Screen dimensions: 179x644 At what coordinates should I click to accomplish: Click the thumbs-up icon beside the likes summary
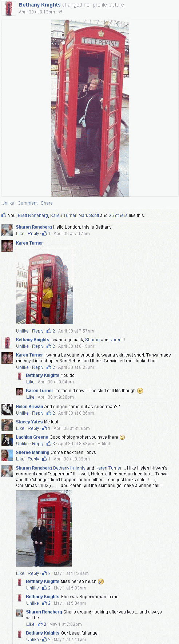(x=4, y=215)
